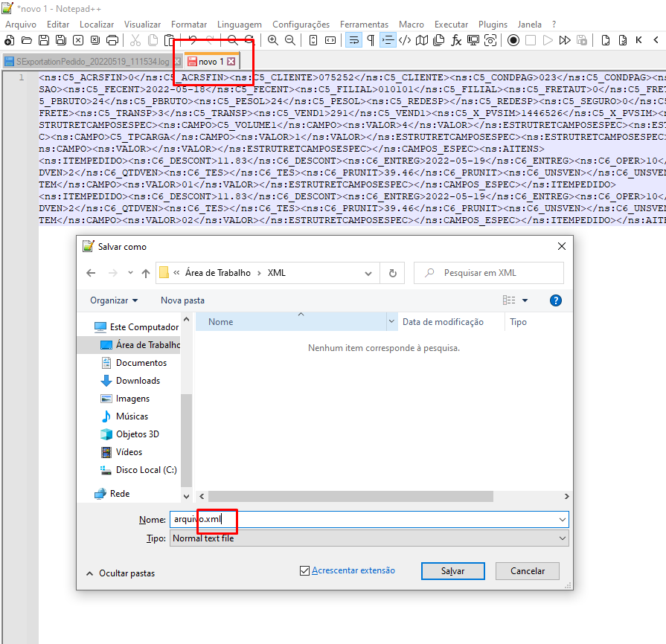Open the Arquivo menu
This screenshot has height=644, width=666.
click(x=21, y=25)
